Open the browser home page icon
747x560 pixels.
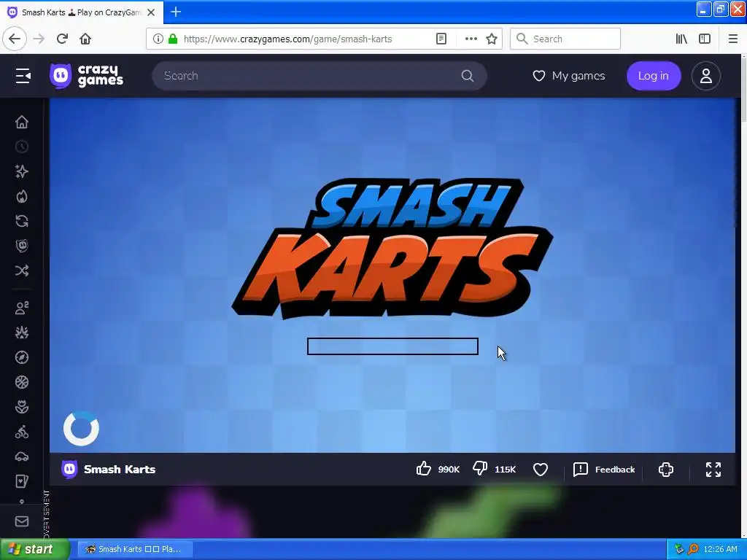(85, 39)
